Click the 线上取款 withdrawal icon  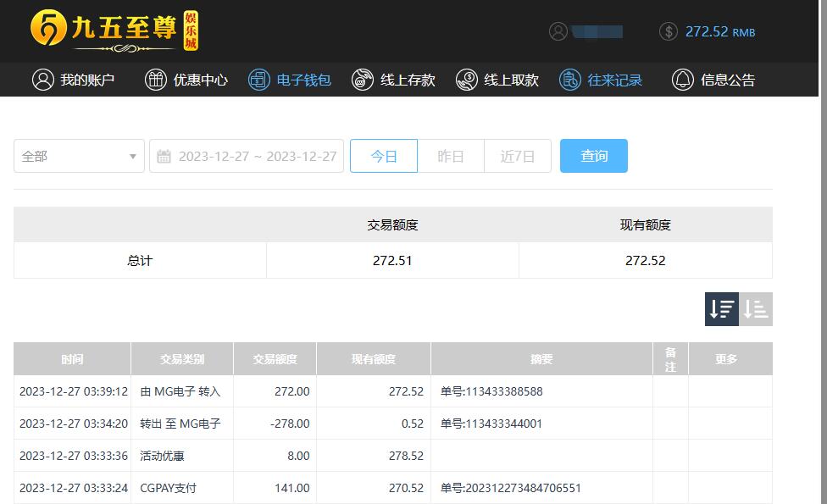click(466, 80)
